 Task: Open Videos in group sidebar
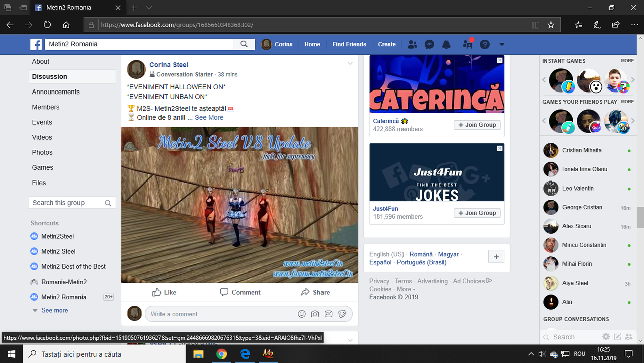coord(42,137)
